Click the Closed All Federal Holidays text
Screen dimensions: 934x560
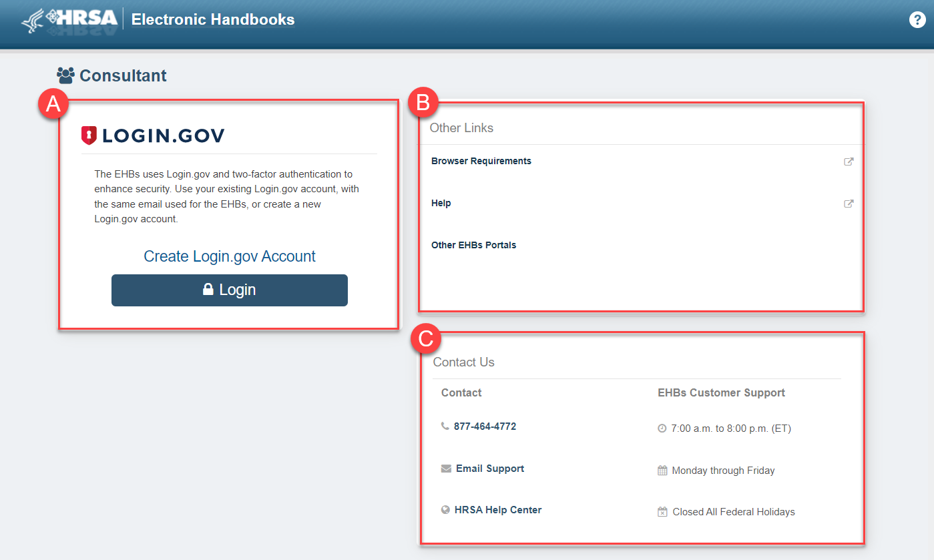coord(734,512)
